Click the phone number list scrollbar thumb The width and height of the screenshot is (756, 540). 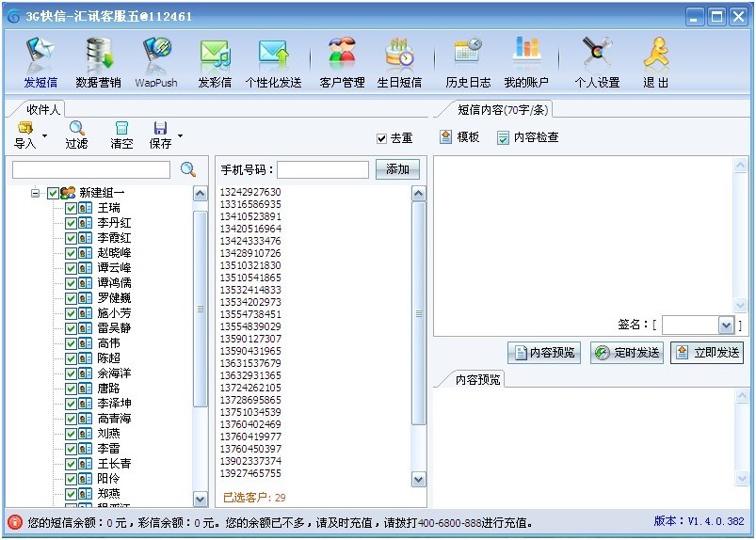point(419,313)
